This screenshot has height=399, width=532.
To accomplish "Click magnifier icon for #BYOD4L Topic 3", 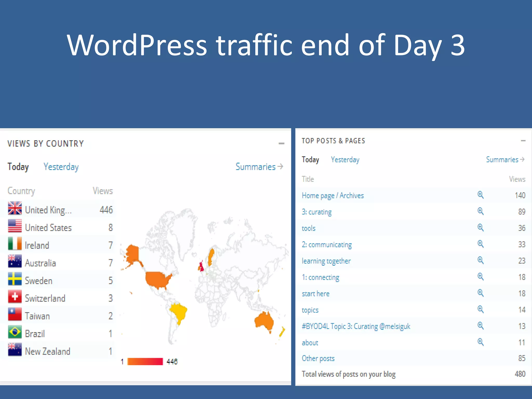I will pyautogui.click(x=480, y=326).
